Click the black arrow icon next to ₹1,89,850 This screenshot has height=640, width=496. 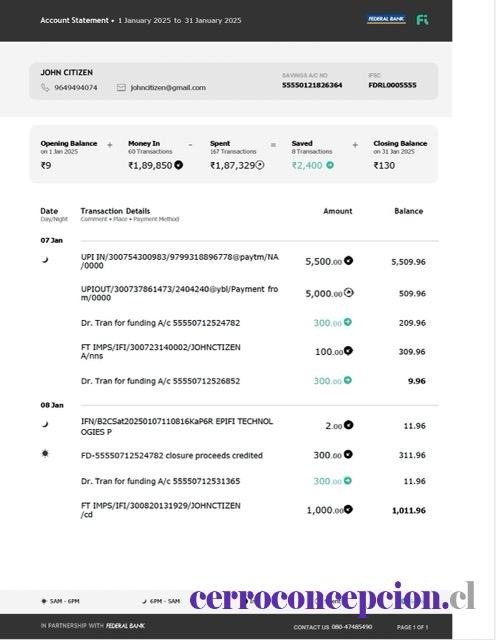tap(178, 165)
